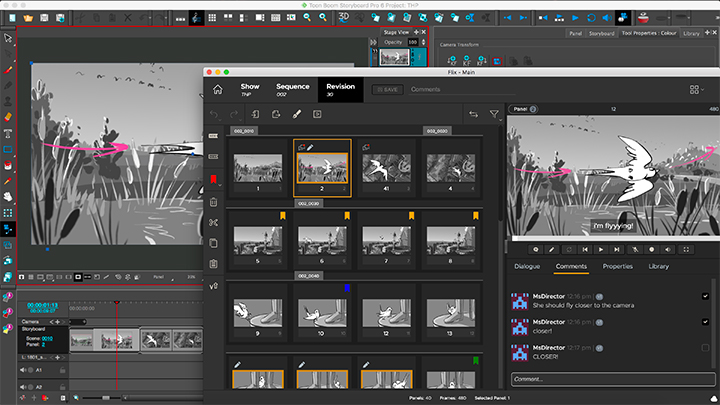The height and width of the screenshot is (405, 720).
Task: Click the open folder icon in top toolbar
Action: 26,18
